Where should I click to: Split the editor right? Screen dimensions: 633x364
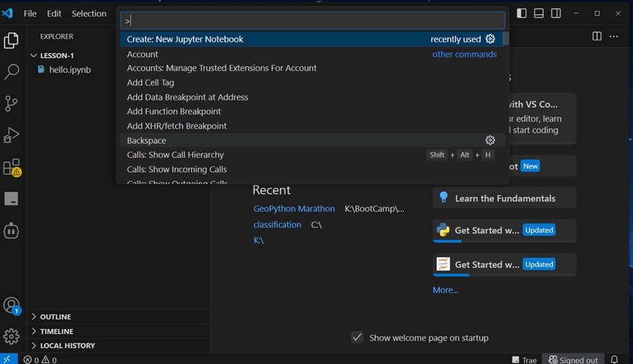pos(596,36)
